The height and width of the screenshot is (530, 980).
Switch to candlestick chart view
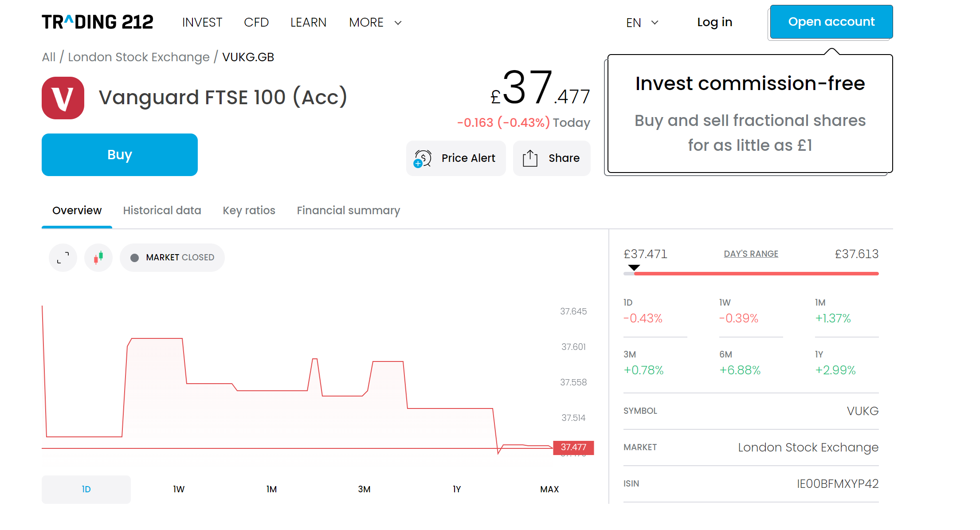pos(98,258)
